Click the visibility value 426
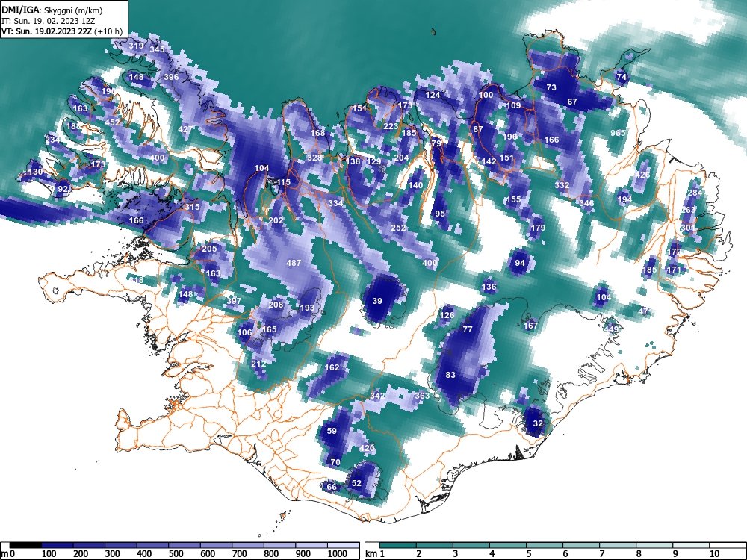This screenshot has height=560, width=747. 642,175
